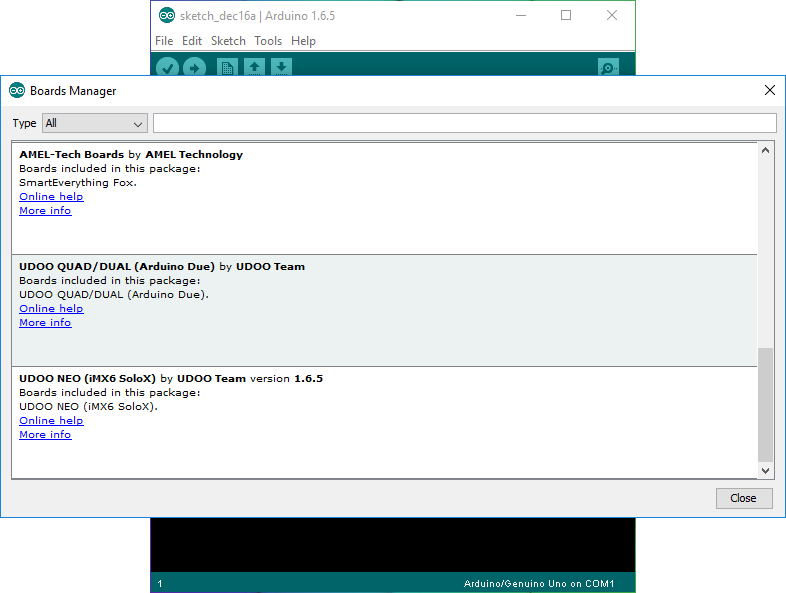Open More info for AMEL-Tech Boards
Viewport: 786px width, 593px height.
pos(45,211)
